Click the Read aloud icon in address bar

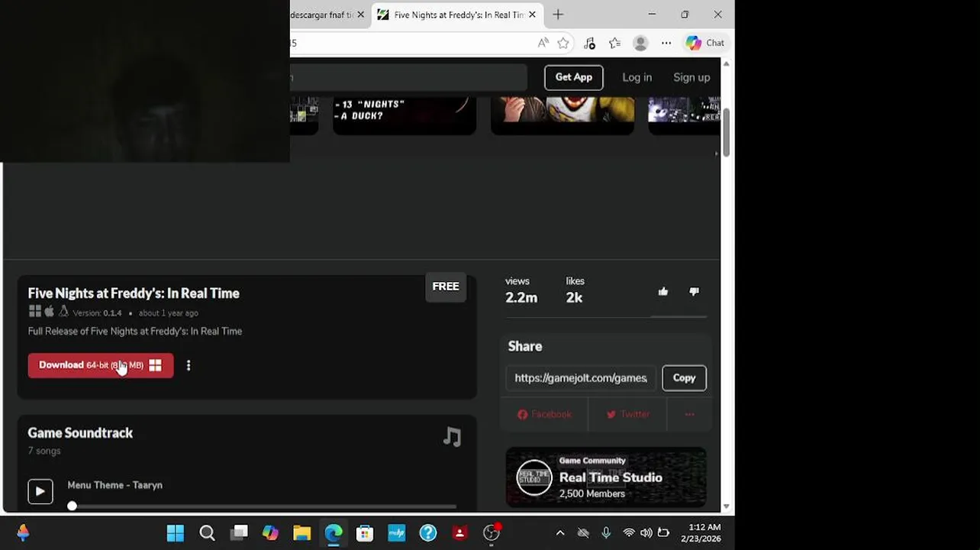click(543, 43)
